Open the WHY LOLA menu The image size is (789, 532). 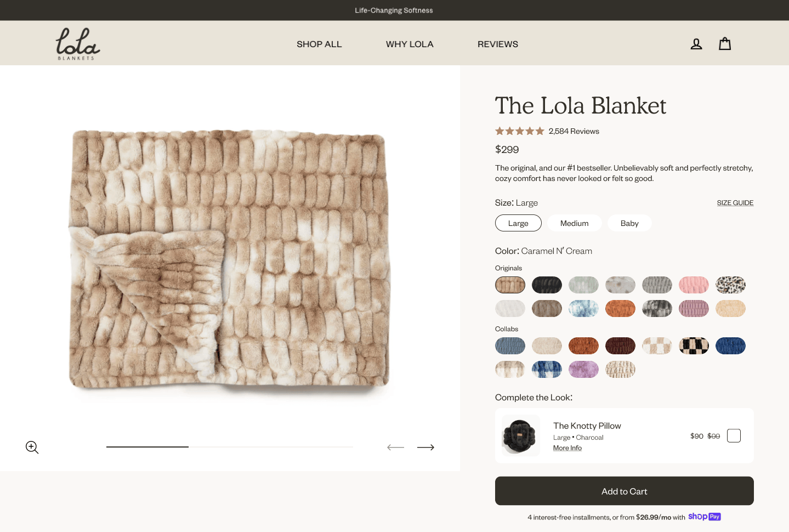(x=410, y=44)
